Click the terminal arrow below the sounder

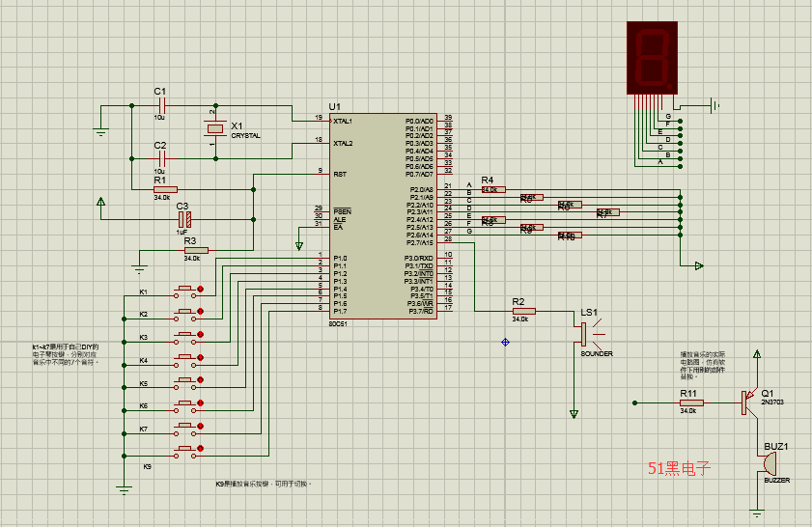tap(574, 414)
